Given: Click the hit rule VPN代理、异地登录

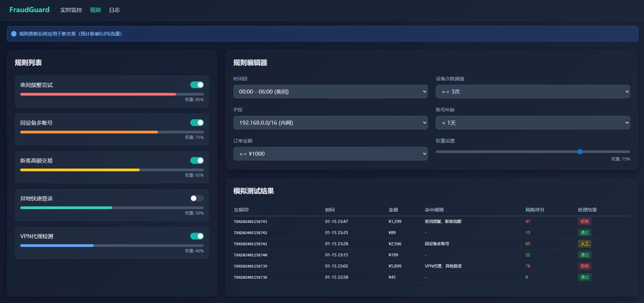Looking at the screenshot, I should click(443, 266).
